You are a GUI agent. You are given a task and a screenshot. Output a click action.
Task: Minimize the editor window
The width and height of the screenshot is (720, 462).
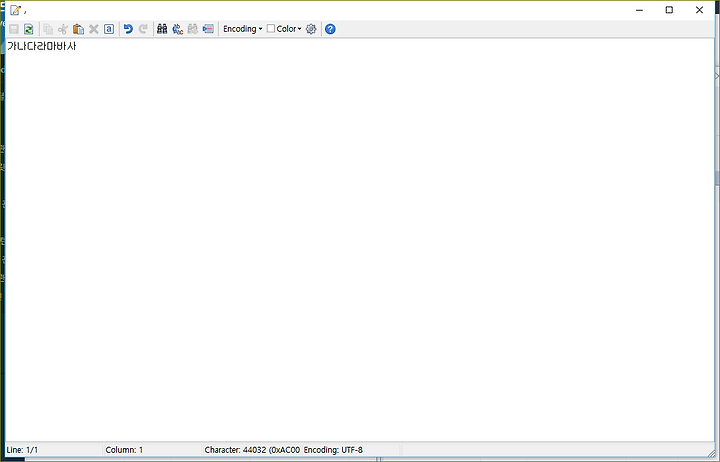pos(639,10)
